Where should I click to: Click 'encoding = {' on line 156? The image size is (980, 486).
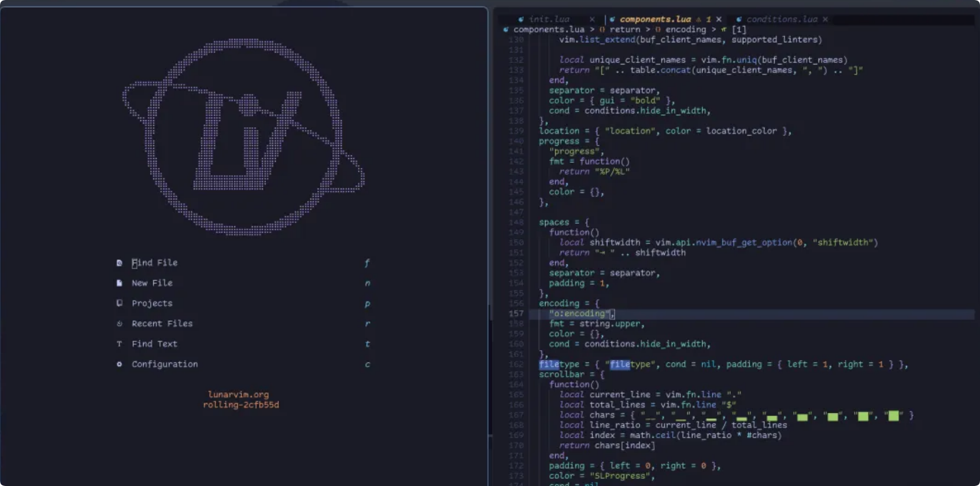[x=569, y=303]
